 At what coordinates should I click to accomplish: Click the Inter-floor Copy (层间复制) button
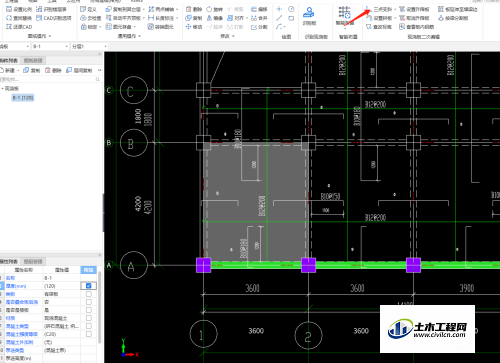tap(79, 70)
